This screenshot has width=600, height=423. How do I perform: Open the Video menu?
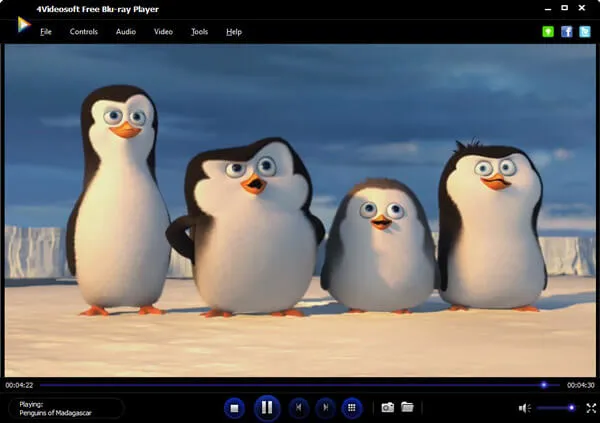coord(163,32)
